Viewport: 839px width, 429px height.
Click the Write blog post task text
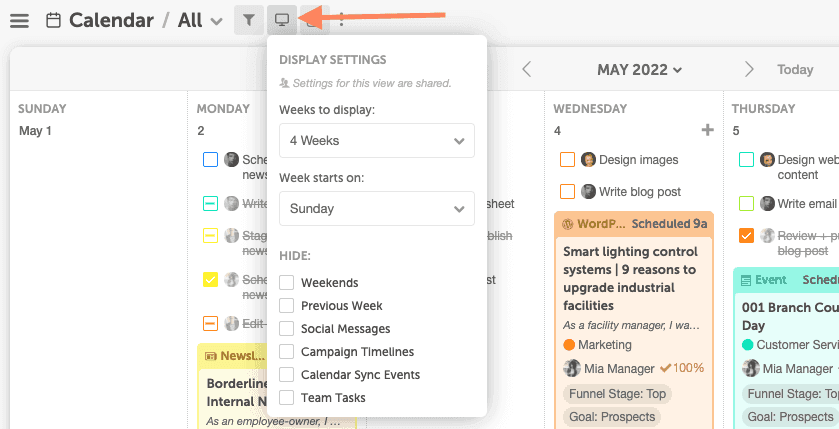coord(640,191)
